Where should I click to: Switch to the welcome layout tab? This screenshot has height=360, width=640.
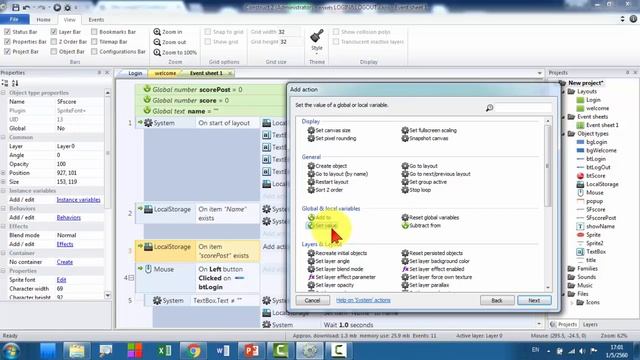[x=165, y=73]
